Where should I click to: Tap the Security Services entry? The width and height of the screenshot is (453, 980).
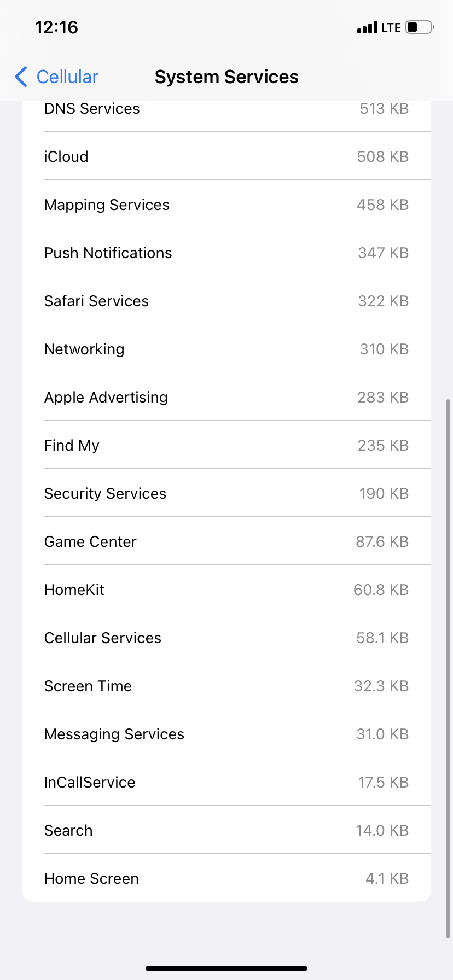(226, 494)
